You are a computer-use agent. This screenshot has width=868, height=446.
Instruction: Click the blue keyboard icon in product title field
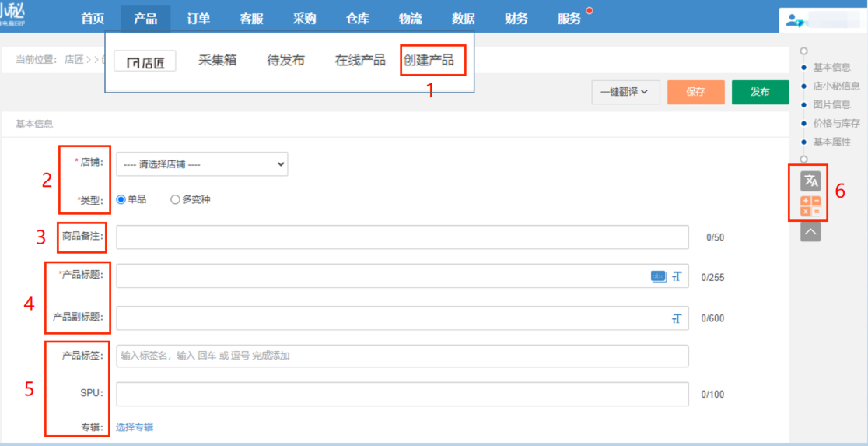(x=658, y=276)
